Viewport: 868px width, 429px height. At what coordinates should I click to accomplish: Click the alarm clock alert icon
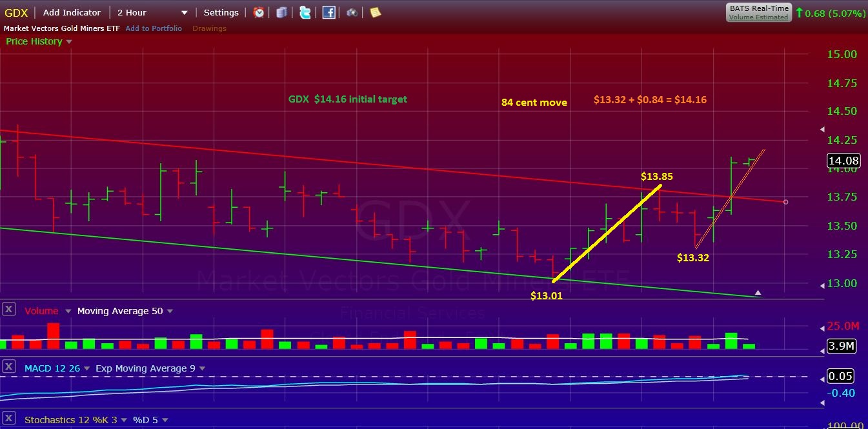259,12
